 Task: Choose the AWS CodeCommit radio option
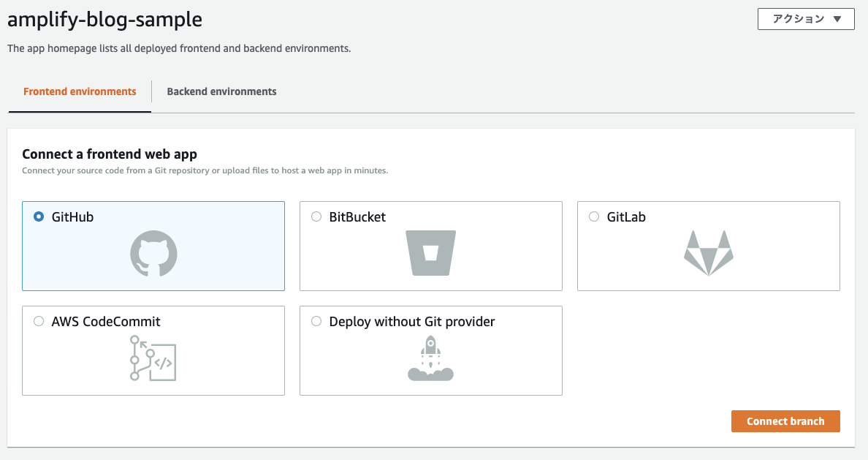[x=39, y=321]
